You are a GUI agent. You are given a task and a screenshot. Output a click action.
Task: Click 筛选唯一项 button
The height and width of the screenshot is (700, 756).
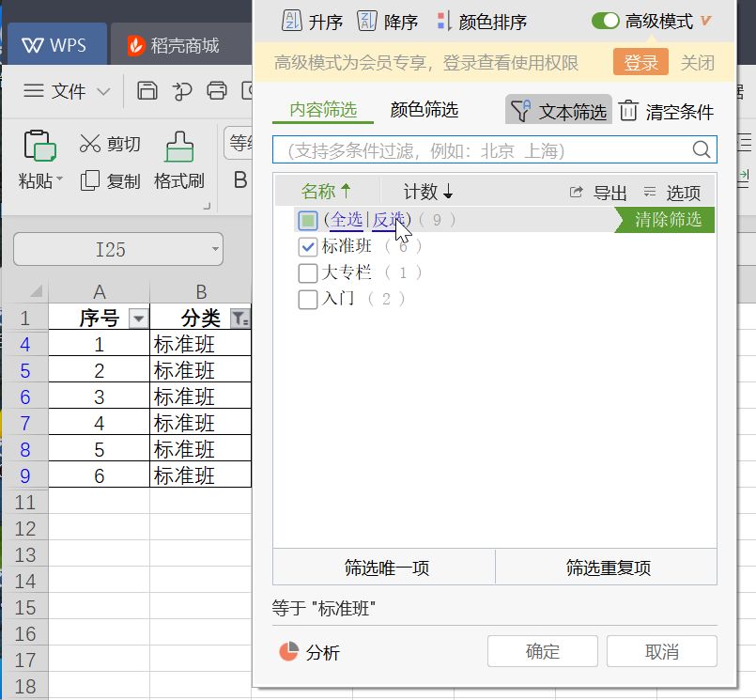[384, 567]
